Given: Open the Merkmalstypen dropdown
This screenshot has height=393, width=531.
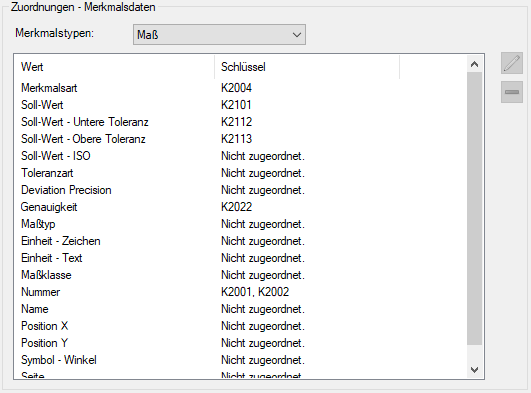Looking at the screenshot, I should [219, 34].
